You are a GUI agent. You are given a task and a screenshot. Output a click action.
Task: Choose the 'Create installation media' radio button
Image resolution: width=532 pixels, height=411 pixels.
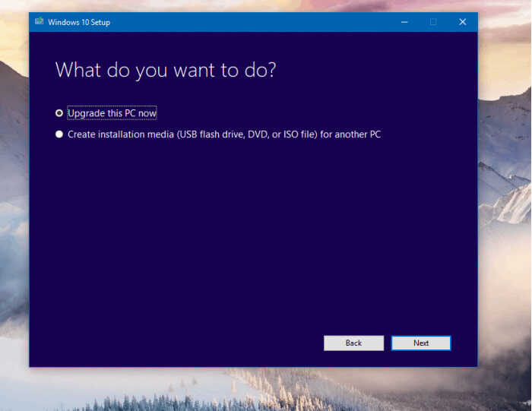(59, 134)
